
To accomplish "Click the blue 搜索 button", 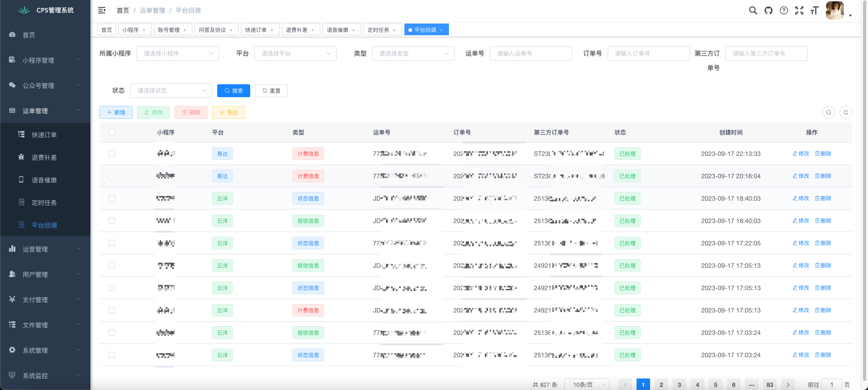I will coord(234,91).
